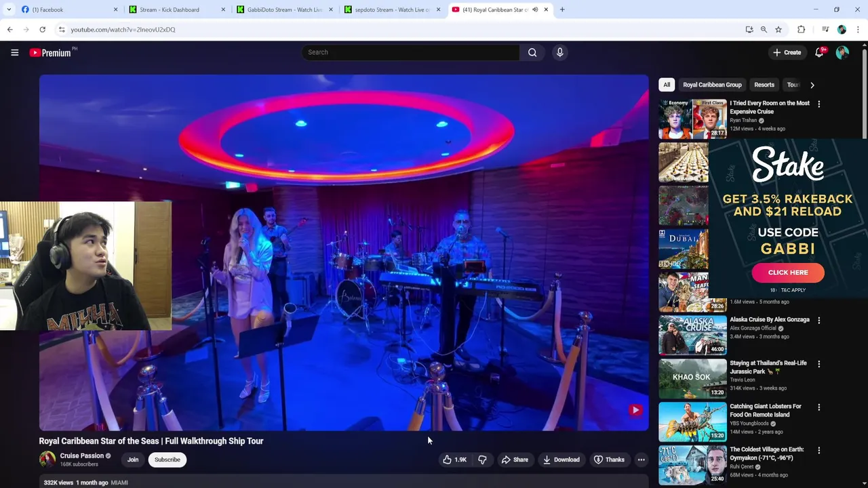868x488 pixels.
Task: Open 'Alaska Cruise By Alex Gonzaga' title
Action: 770,319
